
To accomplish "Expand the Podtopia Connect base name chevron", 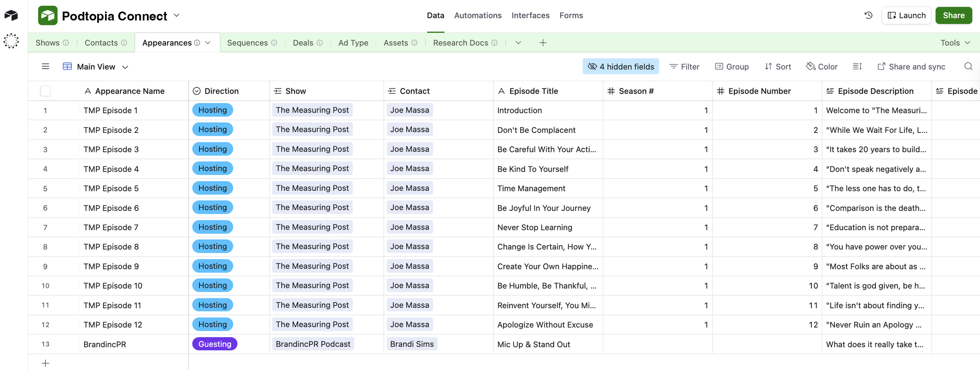I will click(x=176, y=16).
